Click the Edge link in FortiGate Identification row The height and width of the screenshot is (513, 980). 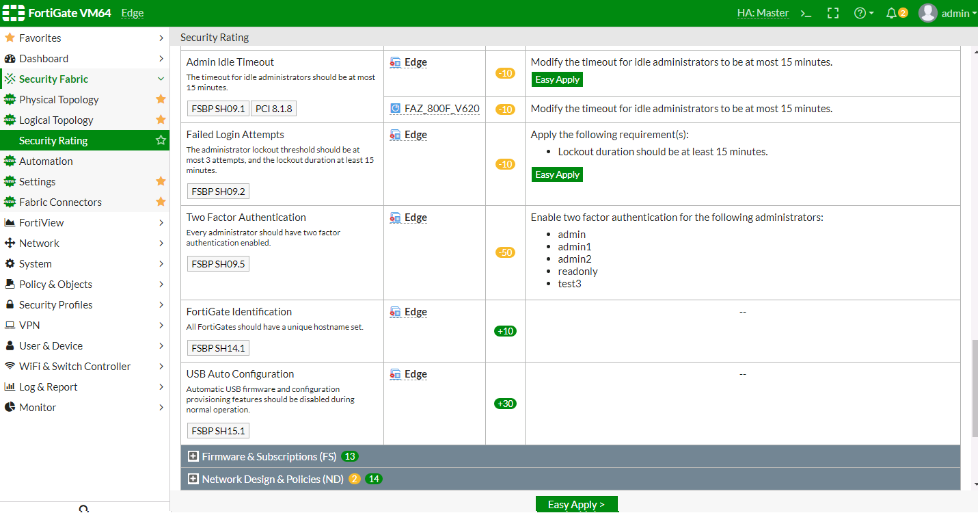pyautogui.click(x=416, y=312)
